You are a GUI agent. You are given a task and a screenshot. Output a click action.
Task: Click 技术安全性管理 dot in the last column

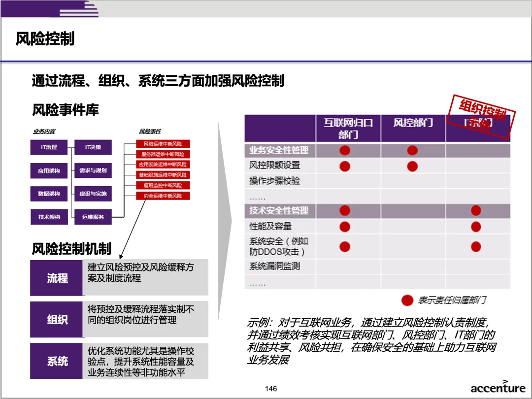[x=476, y=210]
